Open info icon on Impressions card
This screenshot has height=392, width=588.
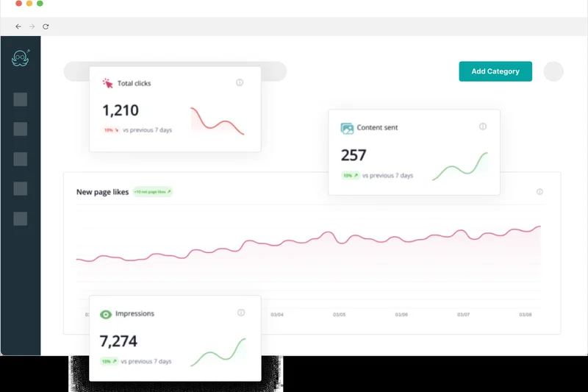point(241,313)
